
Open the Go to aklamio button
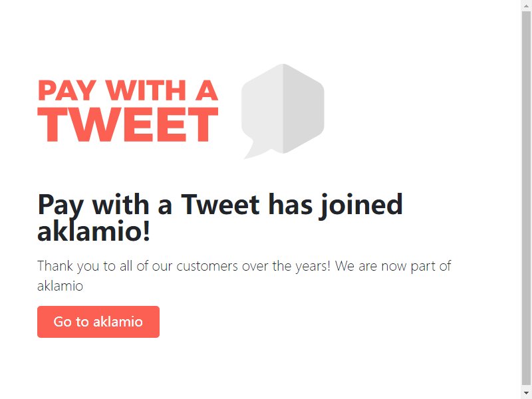tap(98, 322)
